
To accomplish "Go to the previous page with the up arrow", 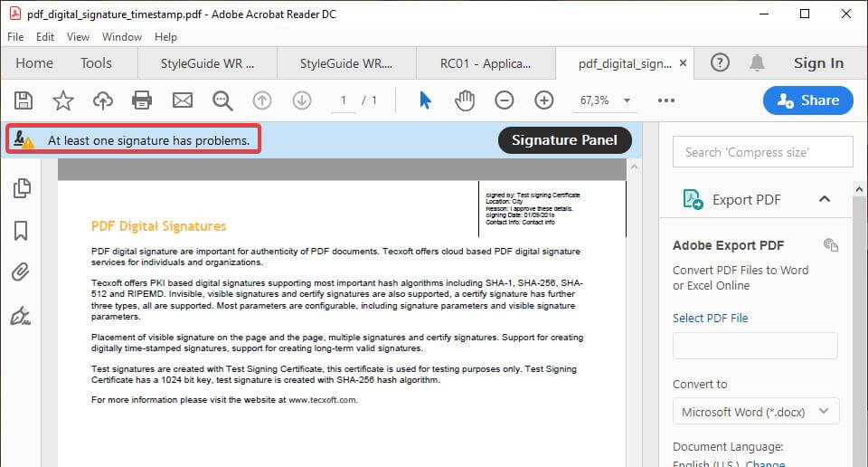I will pyautogui.click(x=262, y=100).
